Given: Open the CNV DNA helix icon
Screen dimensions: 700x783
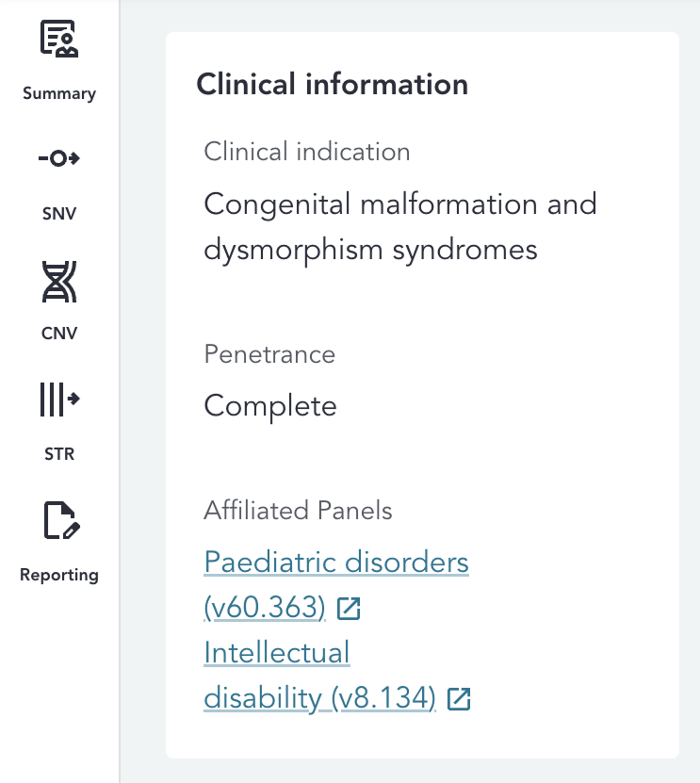Looking at the screenshot, I should tap(58, 280).
